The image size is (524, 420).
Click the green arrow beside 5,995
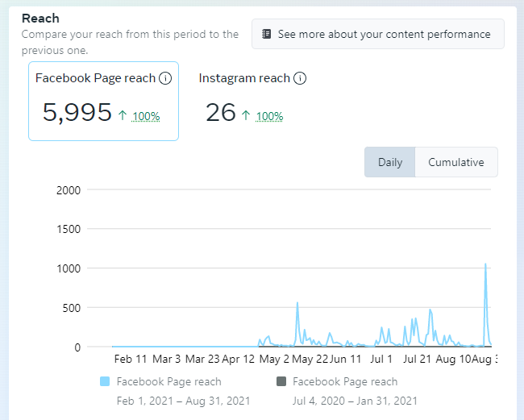point(123,115)
